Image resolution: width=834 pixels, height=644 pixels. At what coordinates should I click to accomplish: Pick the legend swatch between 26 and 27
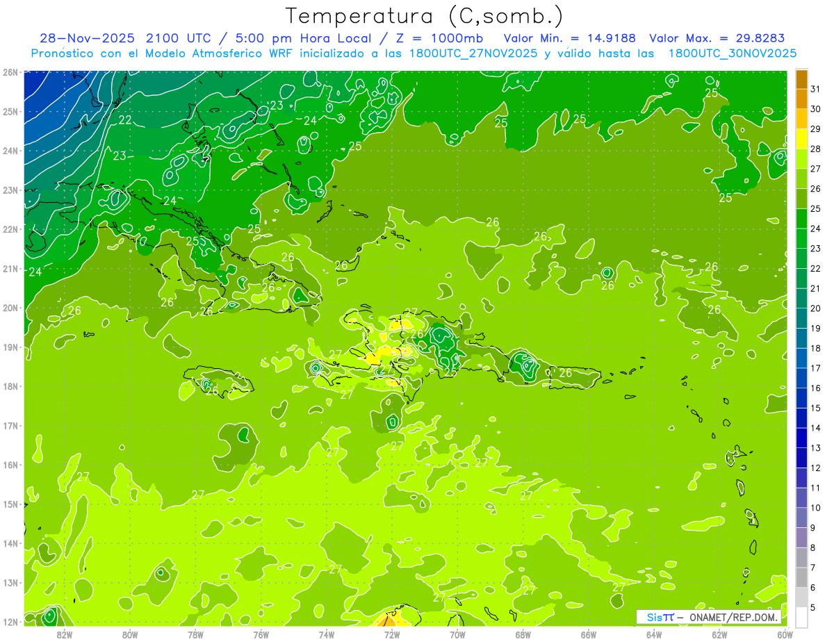[801, 179]
